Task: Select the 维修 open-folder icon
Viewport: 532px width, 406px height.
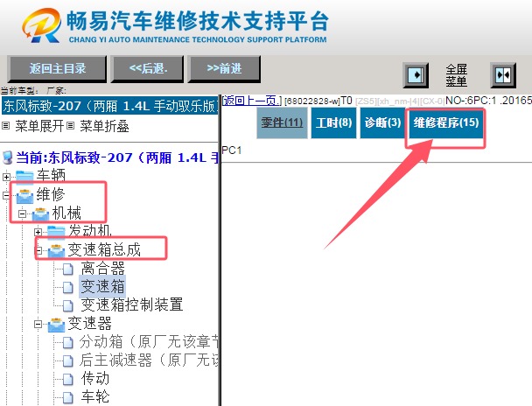Action: coord(24,196)
